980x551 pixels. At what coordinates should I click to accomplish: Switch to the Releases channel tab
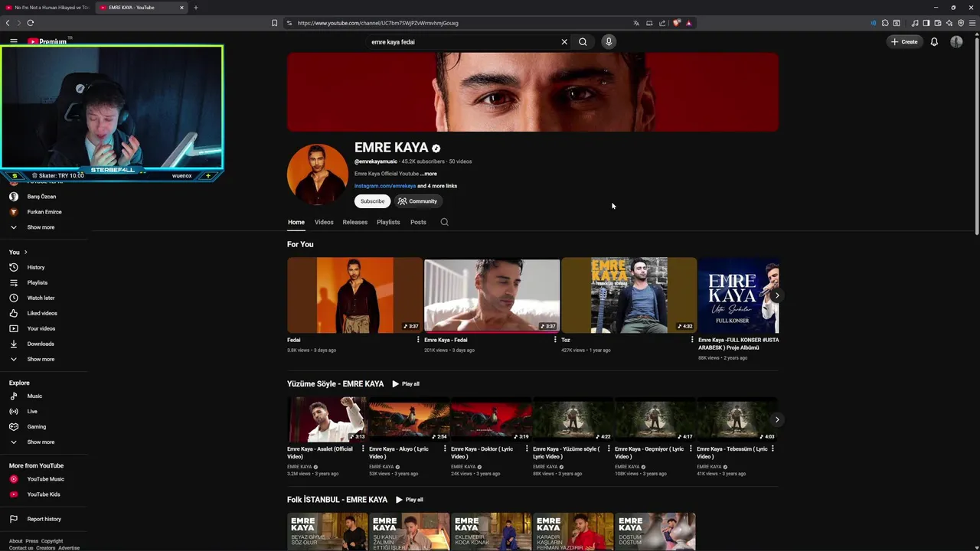click(x=355, y=222)
